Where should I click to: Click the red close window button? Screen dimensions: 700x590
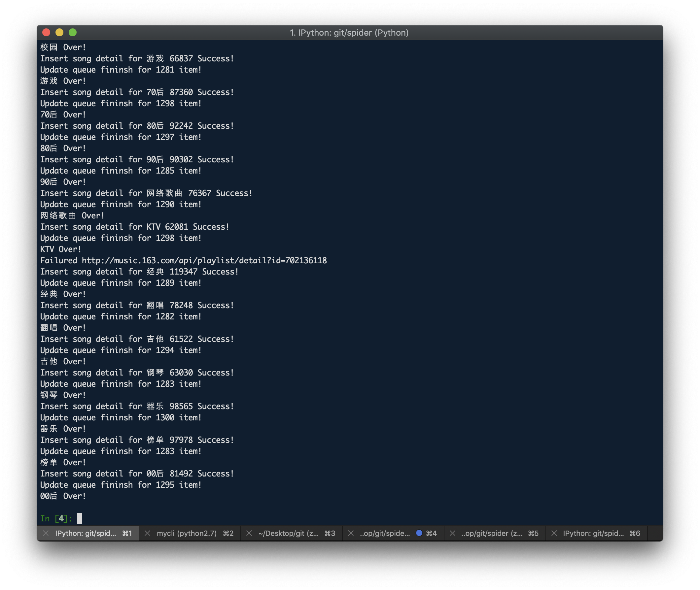click(46, 32)
